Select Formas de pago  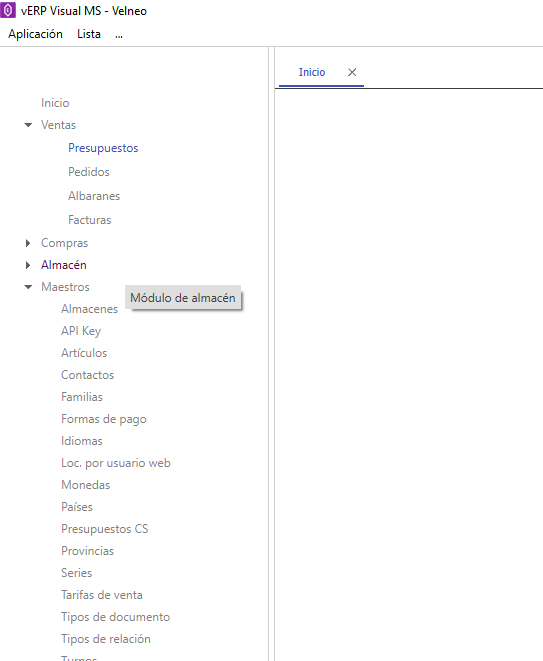(x=104, y=419)
